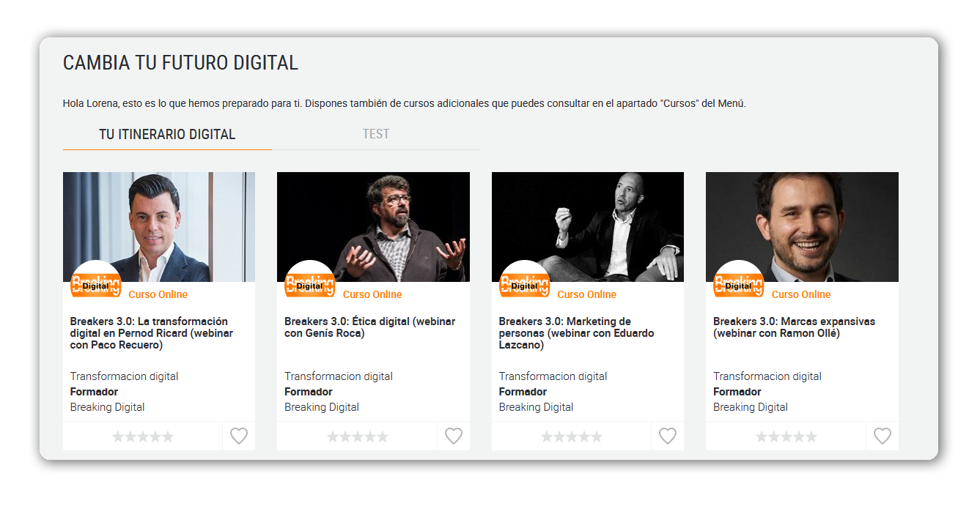Click heart icon on Ramon Ollé course
Screen dimensions: 980x506
[883, 436]
